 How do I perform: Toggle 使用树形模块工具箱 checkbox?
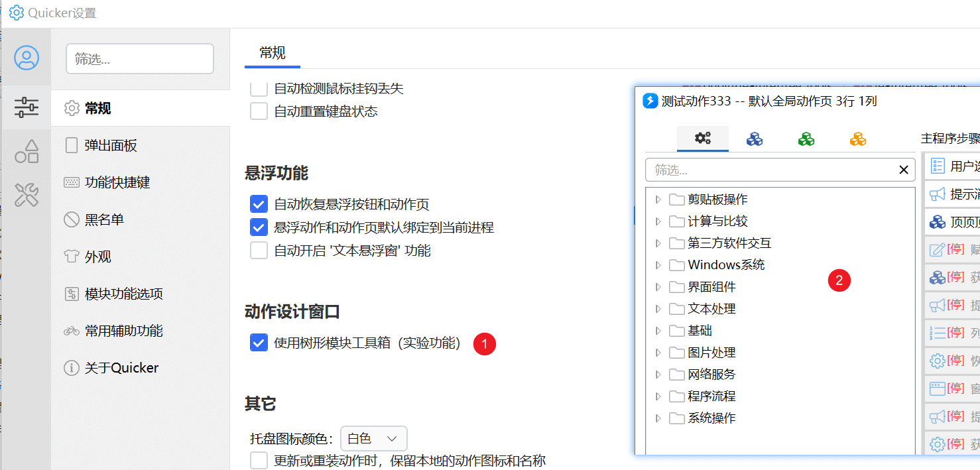click(259, 343)
